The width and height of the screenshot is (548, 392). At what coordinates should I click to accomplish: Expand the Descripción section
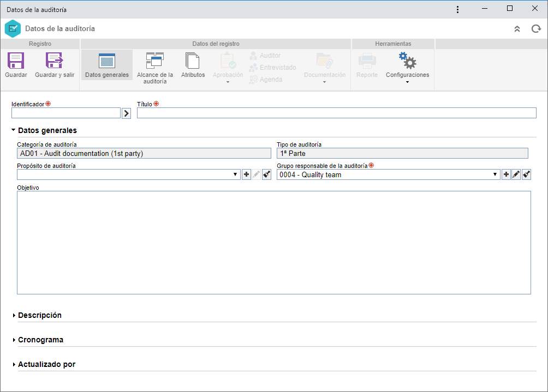click(14, 315)
